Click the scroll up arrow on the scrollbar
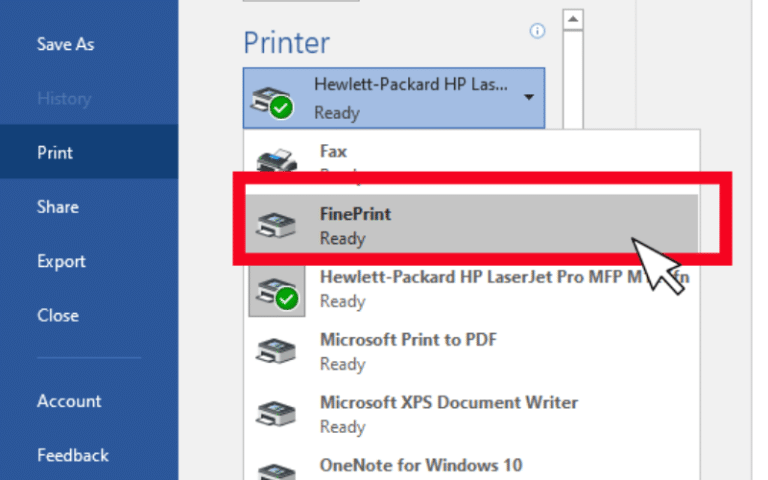Viewport: 768px width, 480px height. (x=573, y=20)
